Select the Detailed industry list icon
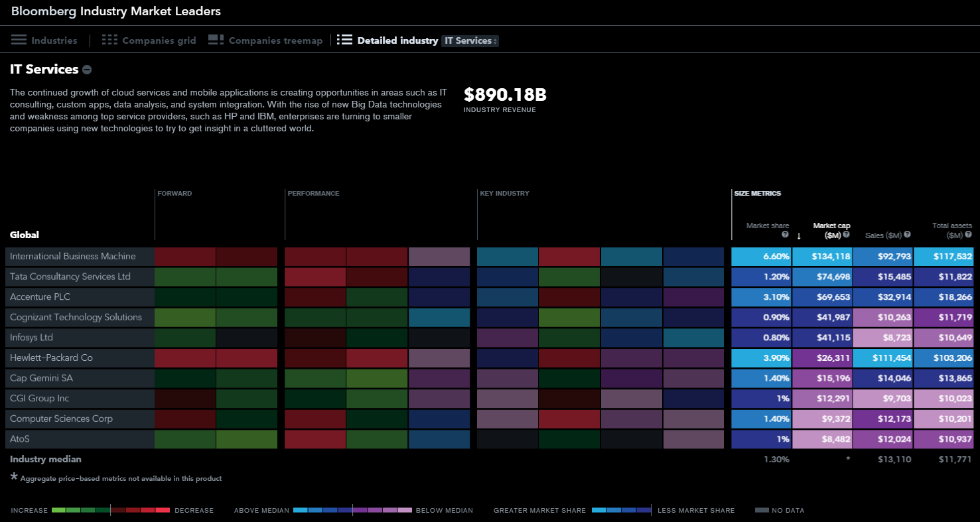The image size is (980, 522). click(x=344, y=40)
